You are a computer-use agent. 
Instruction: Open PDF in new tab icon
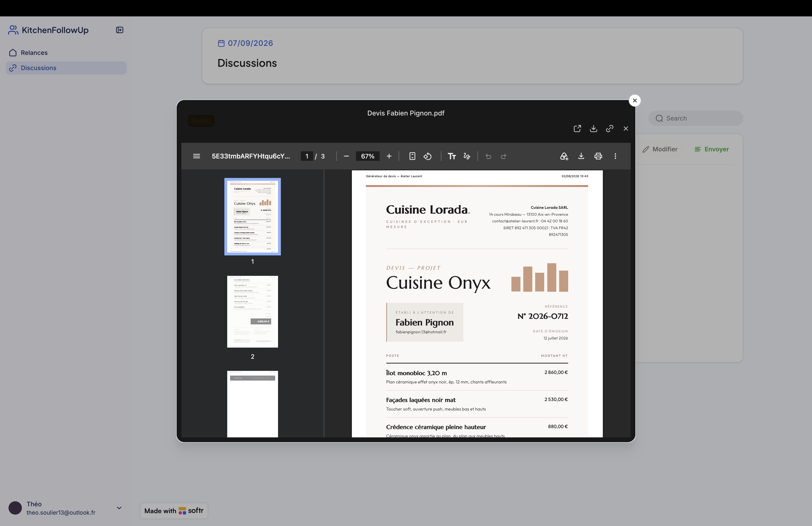tap(577, 128)
